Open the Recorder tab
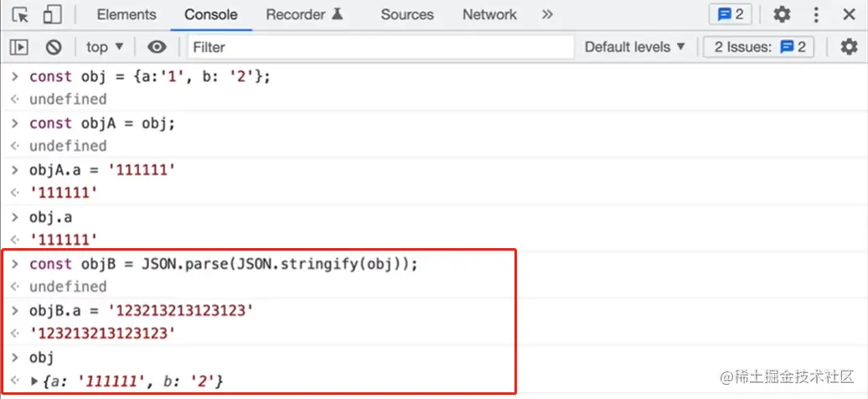Image resolution: width=868 pixels, height=399 pixels. click(304, 14)
